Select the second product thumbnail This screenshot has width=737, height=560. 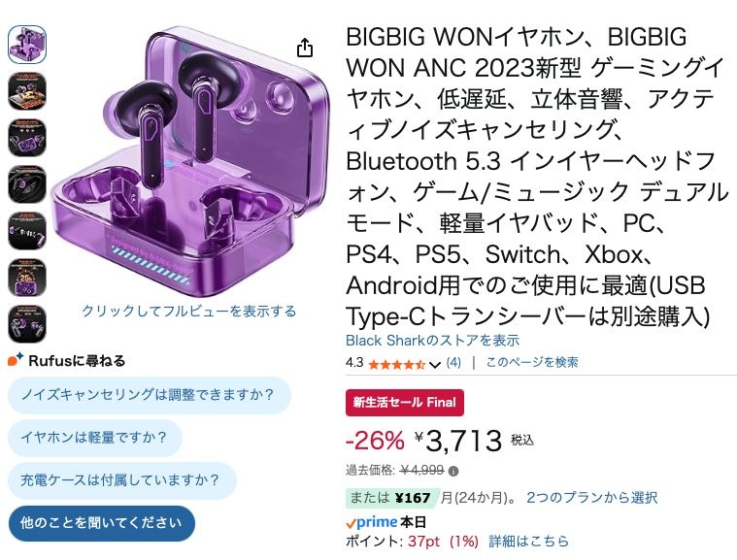point(27,90)
